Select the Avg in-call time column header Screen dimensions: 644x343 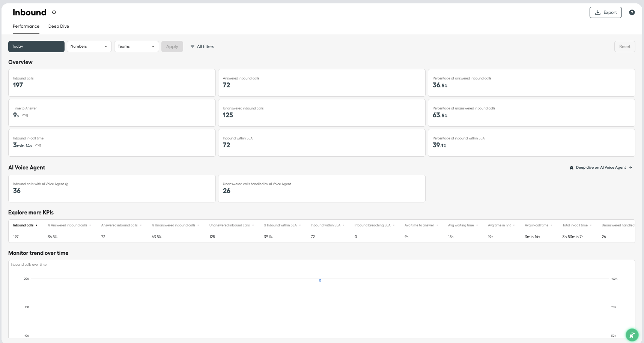[x=538, y=225]
